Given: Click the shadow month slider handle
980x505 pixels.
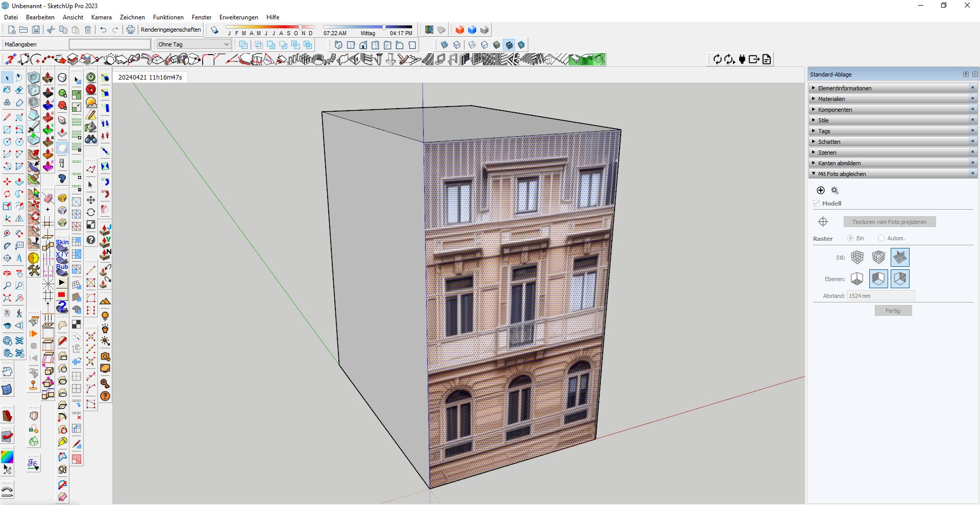Looking at the screenshot, I should 301,27.
